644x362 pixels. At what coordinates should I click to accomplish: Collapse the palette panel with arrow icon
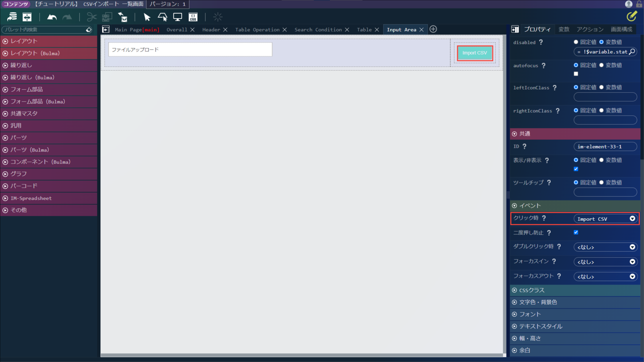tap(106, 29)
